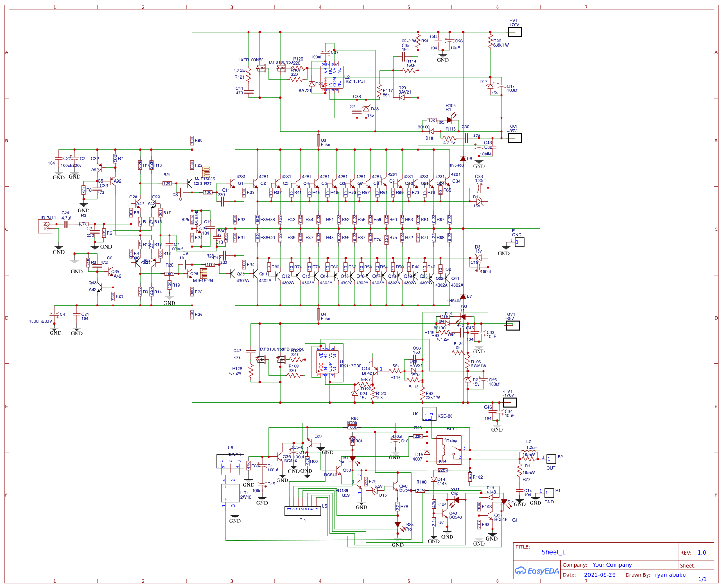Expand the INPUT1 connector
The height and width of the screenshot is (588, 723).
(x=44, y=226)
